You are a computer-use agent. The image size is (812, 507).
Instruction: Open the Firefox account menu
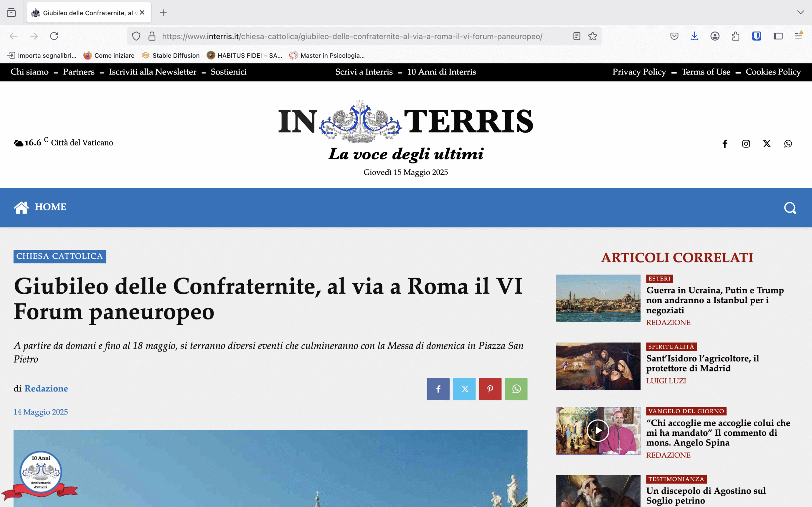715,36
